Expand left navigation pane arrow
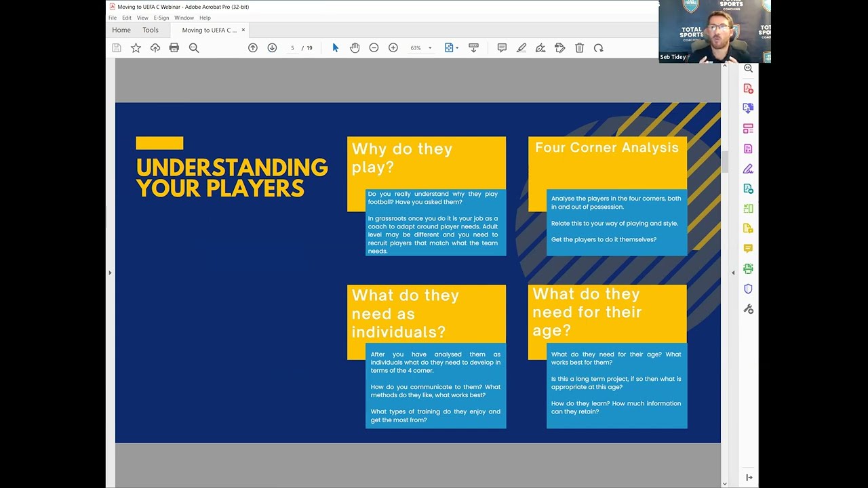This screenshot has height=488, width=868. coord(110,272)
